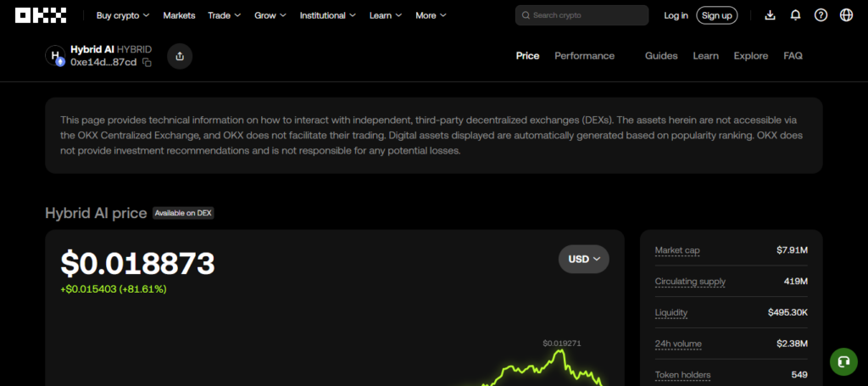Click the Search crypto field
This screenshot has width=868, height=386.
(x=581, y=15)
